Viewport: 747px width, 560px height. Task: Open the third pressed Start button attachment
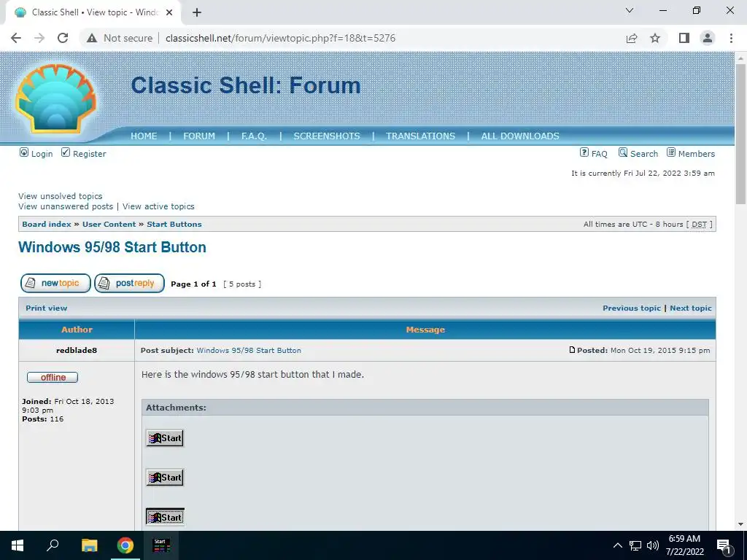click(x=165, y=517)
